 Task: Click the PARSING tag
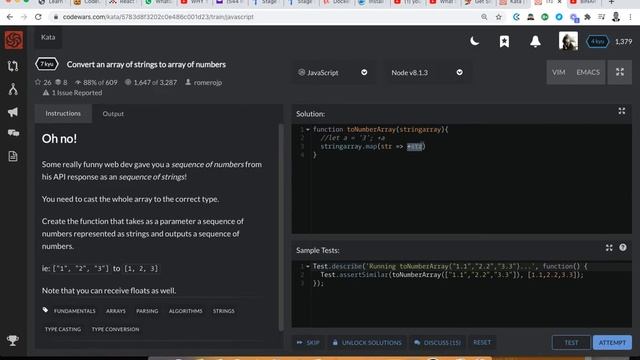(147, 311)
